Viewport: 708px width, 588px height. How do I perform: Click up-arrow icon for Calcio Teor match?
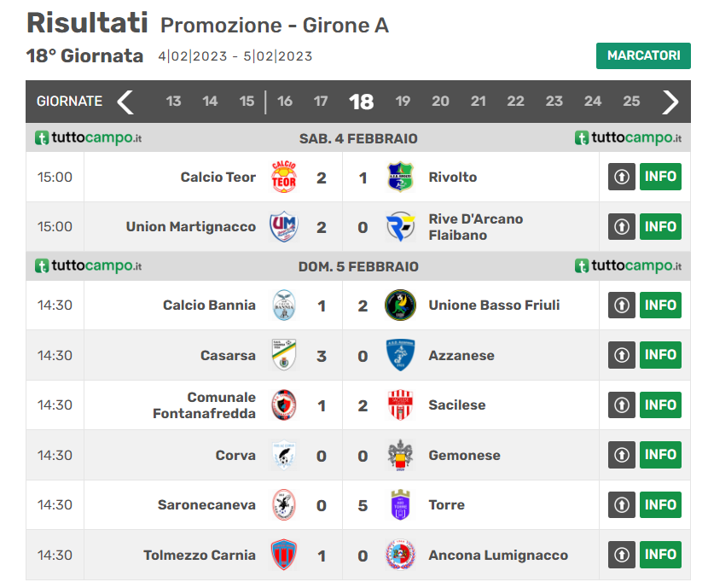(x=622, y=178)
